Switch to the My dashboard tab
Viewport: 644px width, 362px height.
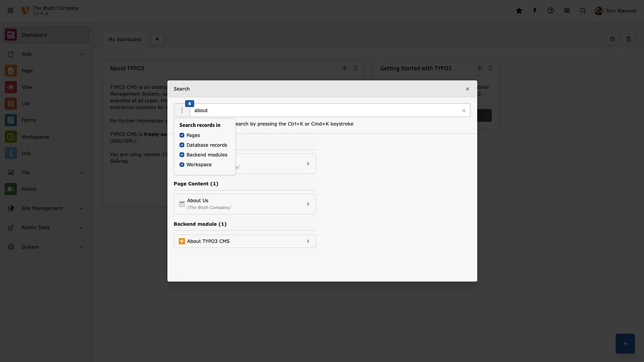click(x=124, y=39)
